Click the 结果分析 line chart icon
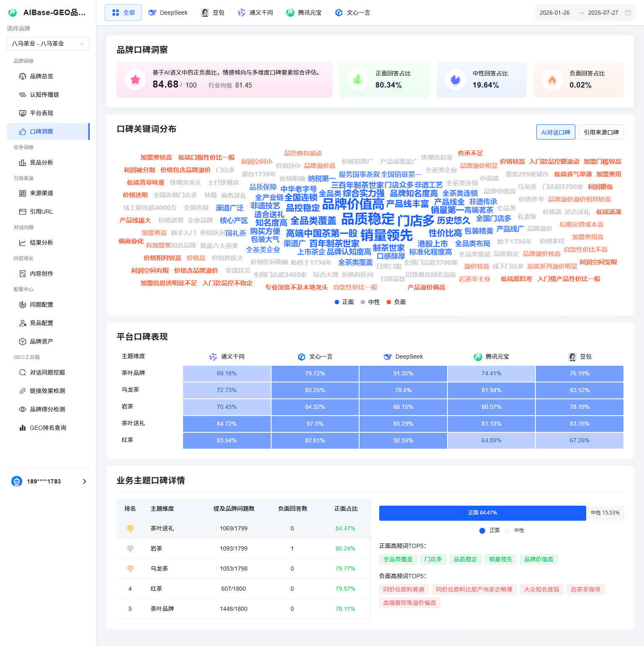The height and width of the screenshot is (646, 644). [x=23, y=243]
